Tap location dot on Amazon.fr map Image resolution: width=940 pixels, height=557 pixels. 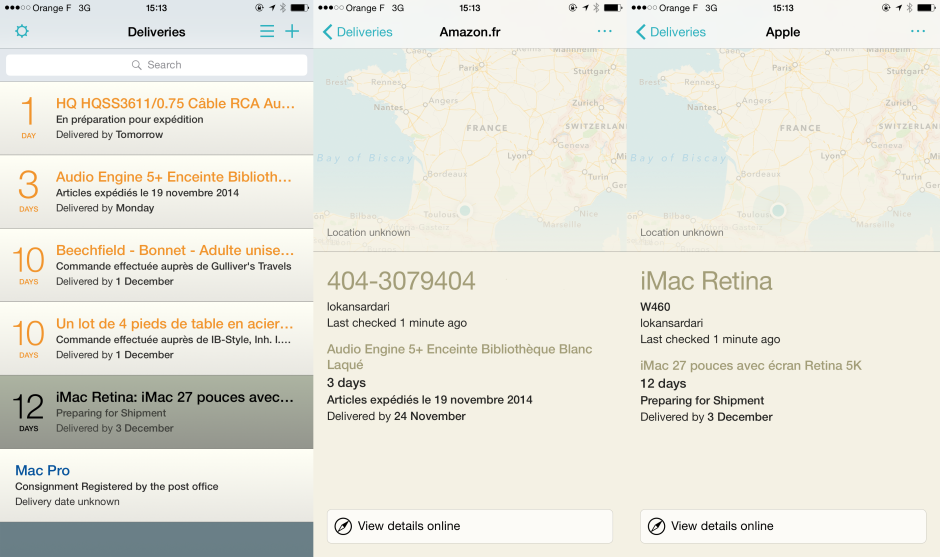coord(465,210)
